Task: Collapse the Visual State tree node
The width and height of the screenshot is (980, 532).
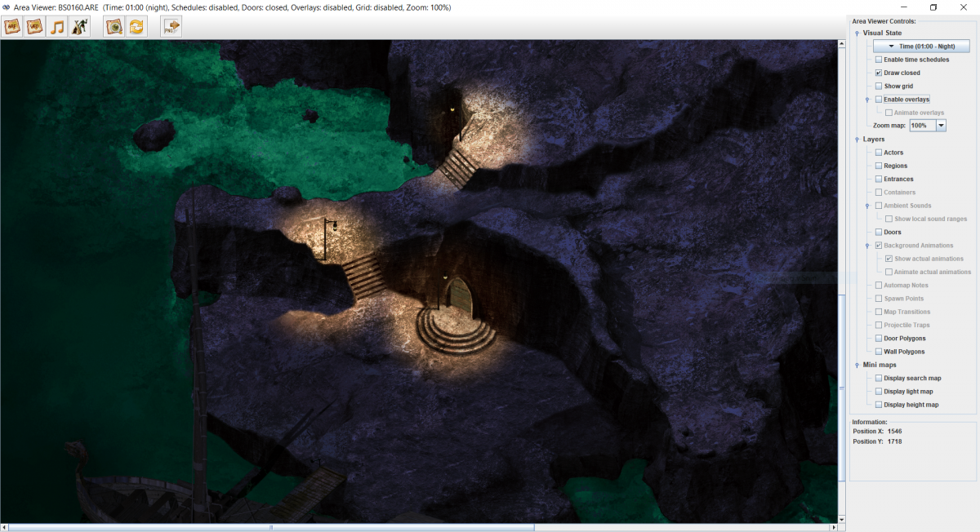Action: pyautogui.click(x=857, y=33)
